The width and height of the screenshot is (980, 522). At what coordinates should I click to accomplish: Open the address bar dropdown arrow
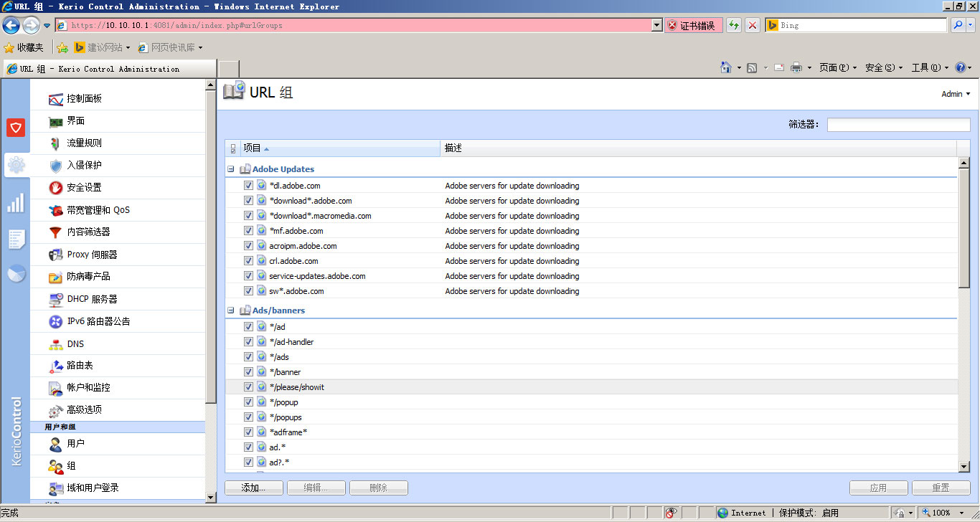(x=656, y=25)
